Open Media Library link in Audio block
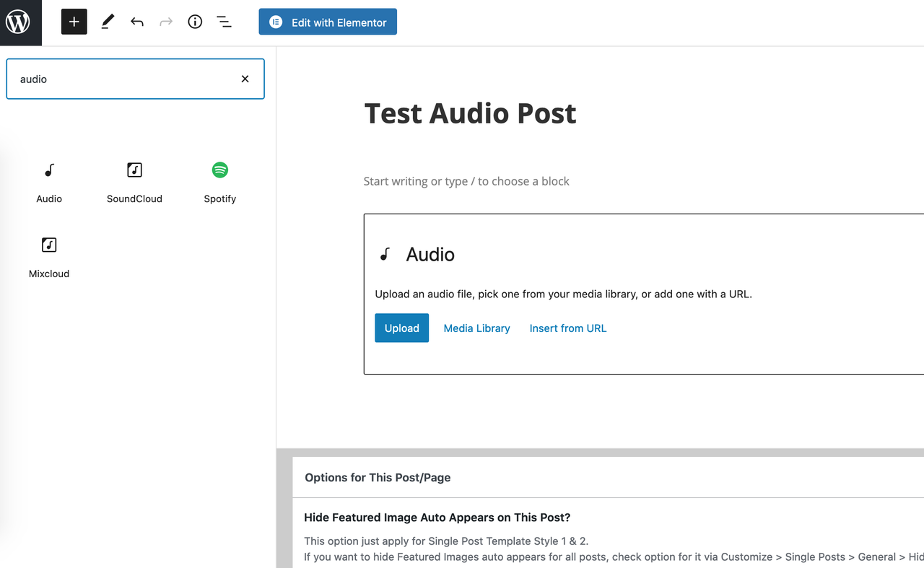Viewport: 924px width, 568px height. point(476,328)
